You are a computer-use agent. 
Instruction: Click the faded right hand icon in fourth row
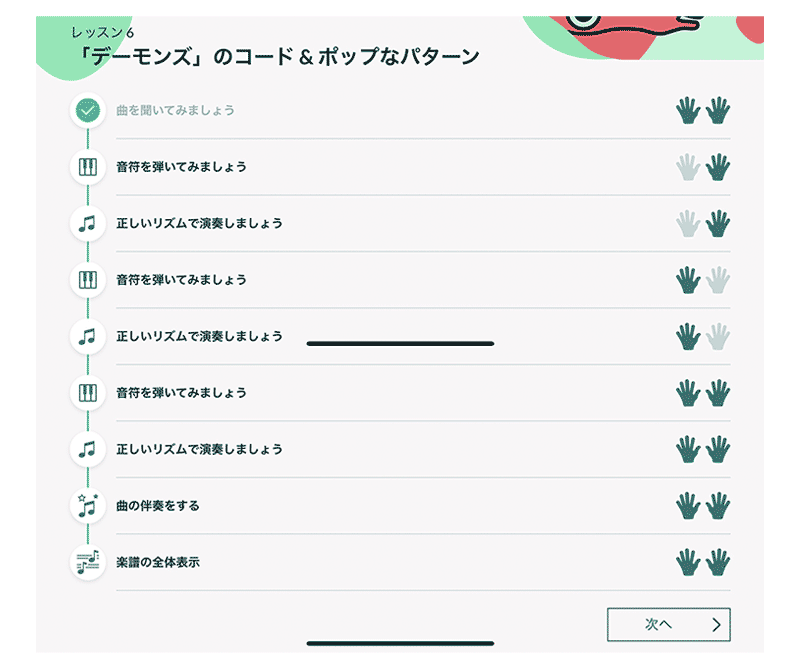pyautogui.click(x=718, y=280)
